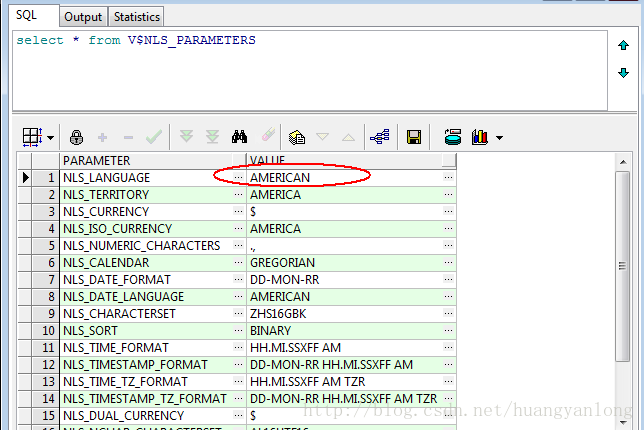Viewport: 644px width, 430px height.
Task: Click the grid's top-left select-all corner cell
Action: point(25,160)
